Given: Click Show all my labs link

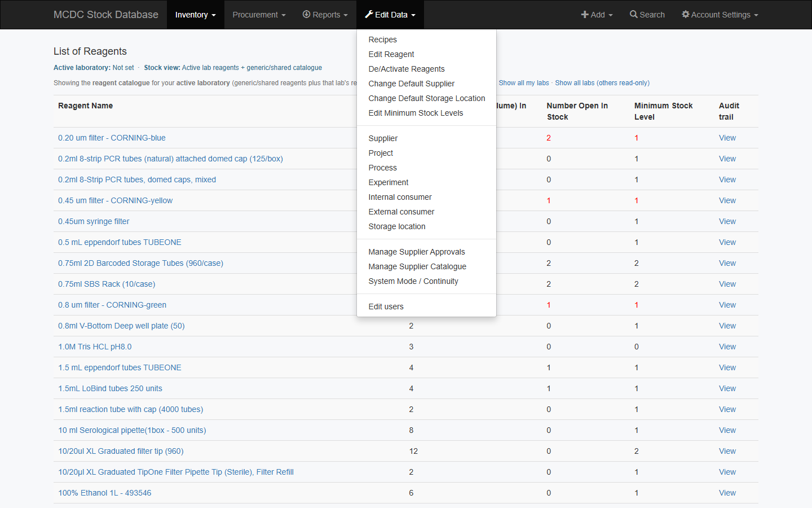Looking at the screenshot, I should coord(523,83).
